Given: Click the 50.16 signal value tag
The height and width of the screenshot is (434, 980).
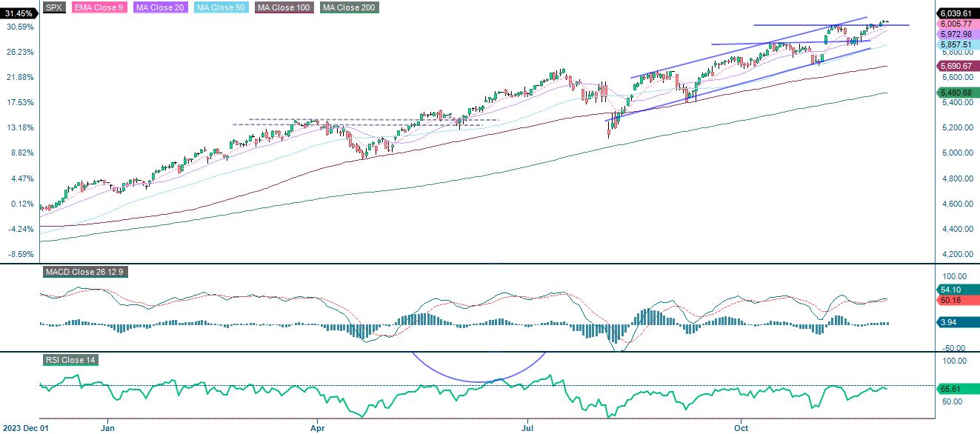Looking at the screenshot, I should click(x=958, y=301).
